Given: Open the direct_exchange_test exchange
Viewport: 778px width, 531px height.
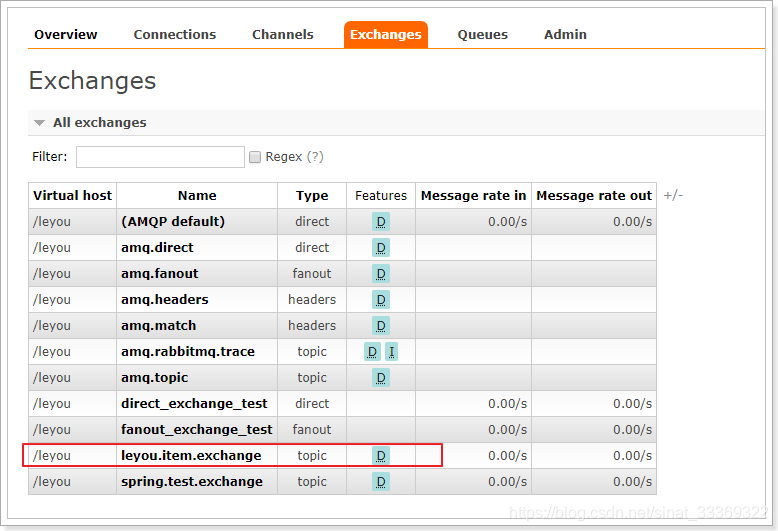Looking at the screenshot, I should [194, 403].
